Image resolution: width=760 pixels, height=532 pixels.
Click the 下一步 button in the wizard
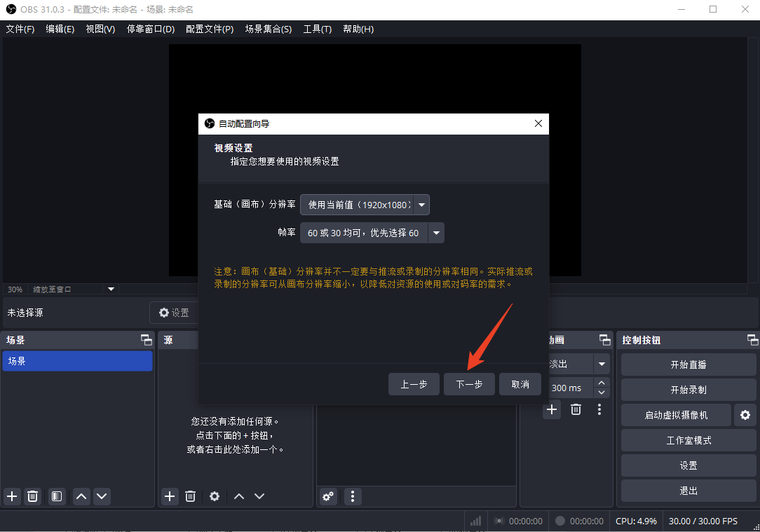click(x=469, y=384)
